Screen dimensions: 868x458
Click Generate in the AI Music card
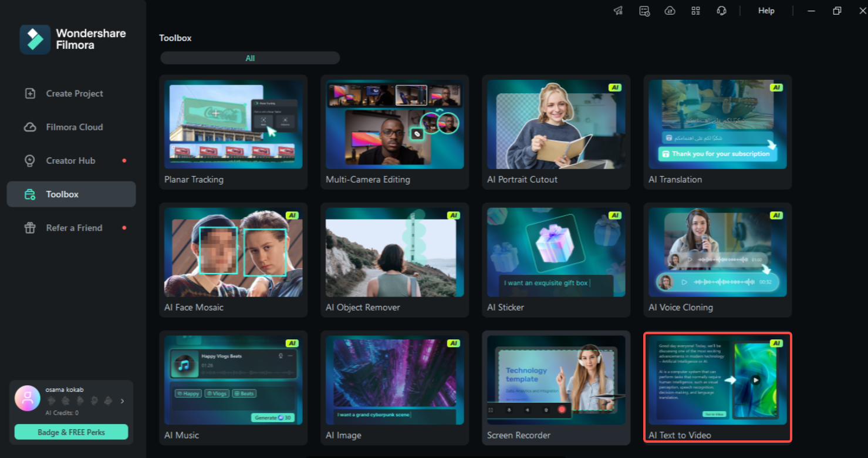coord(273,417)
